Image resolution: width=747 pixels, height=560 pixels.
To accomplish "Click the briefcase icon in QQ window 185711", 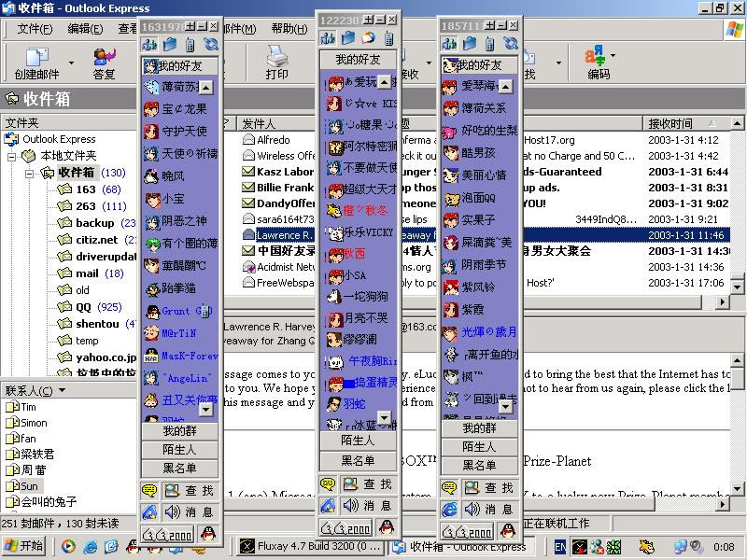I will coord(470,44).
